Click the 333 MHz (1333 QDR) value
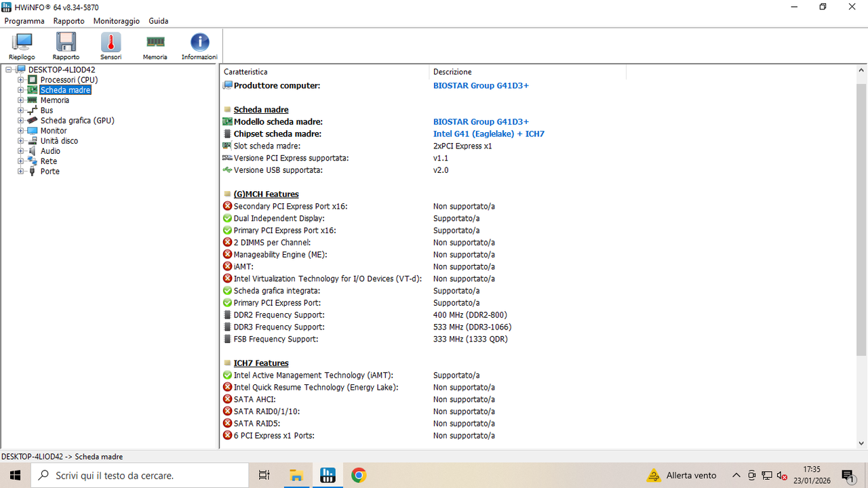Viewport: 868px width, 488px height. [470, 340]
